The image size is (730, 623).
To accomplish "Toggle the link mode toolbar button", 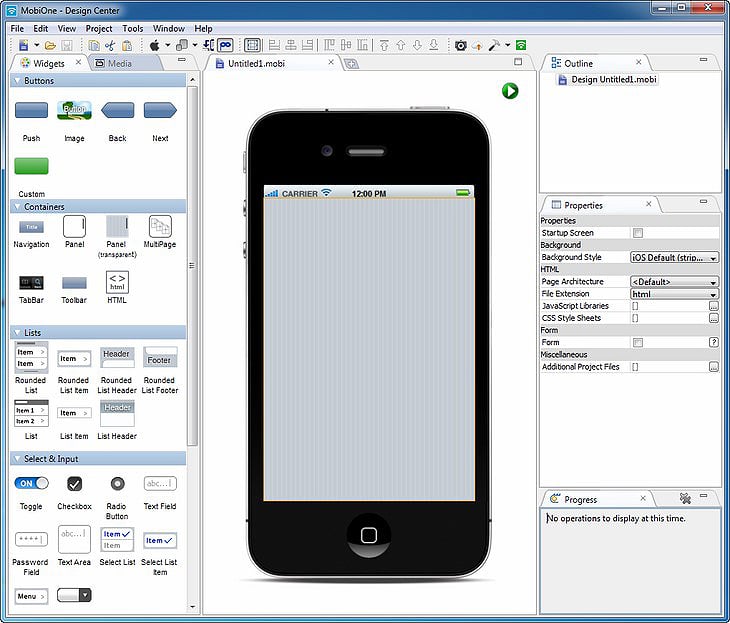I will pos(225,45).
